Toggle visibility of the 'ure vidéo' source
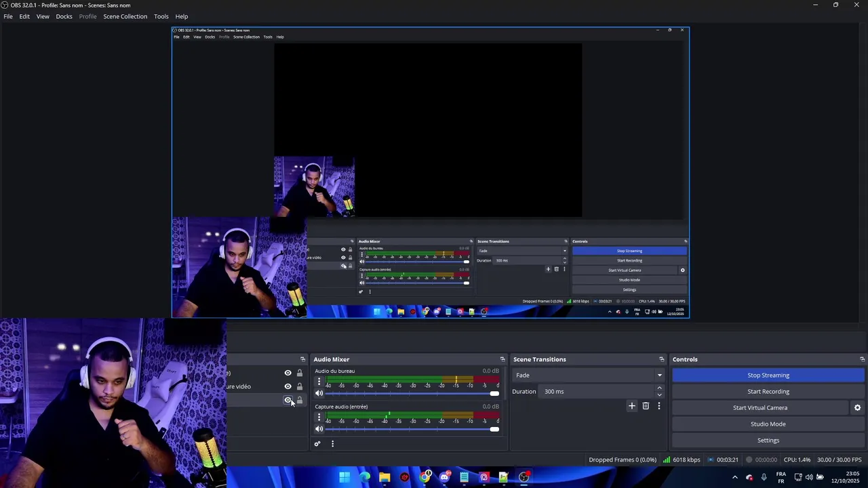The width and height of the screenshot is (868, 488). [288, 387]
